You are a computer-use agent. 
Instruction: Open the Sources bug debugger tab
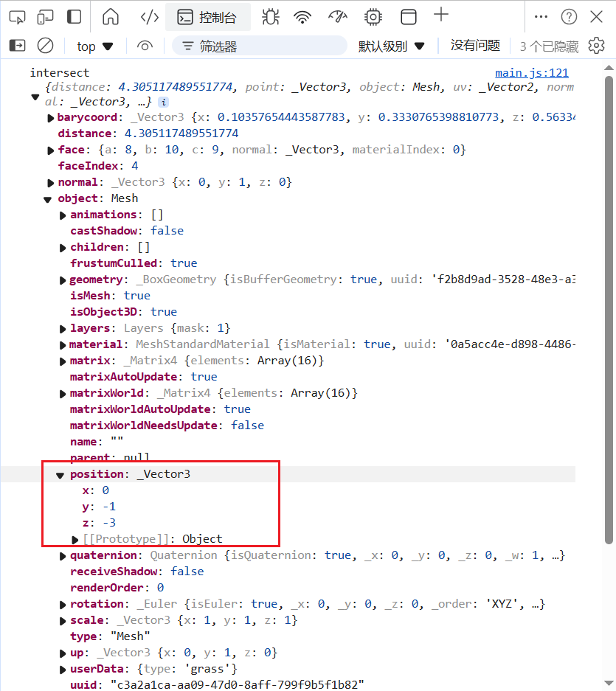pyautogui.click(x=270, y=17)
